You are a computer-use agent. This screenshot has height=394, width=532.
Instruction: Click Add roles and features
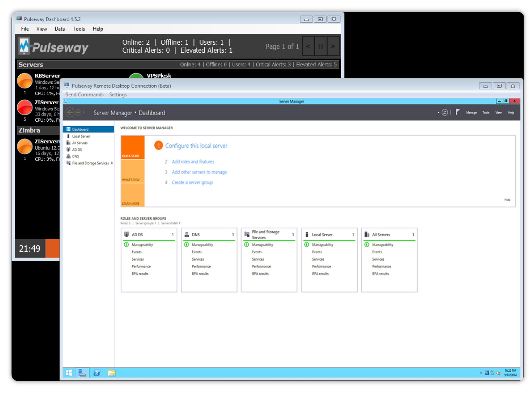[x=193, y=162]
